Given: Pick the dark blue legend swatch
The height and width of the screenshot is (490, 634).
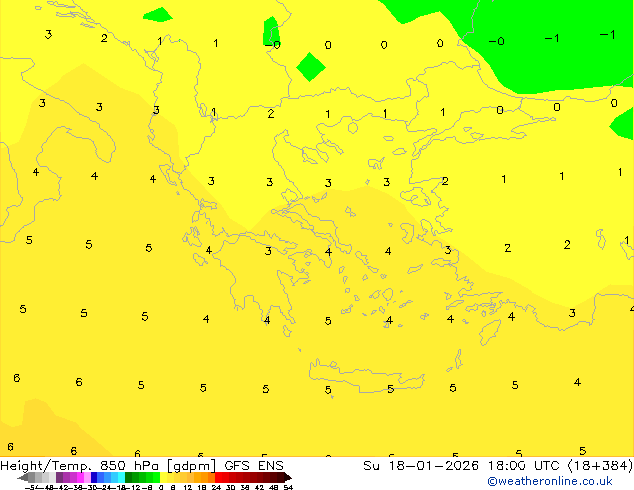Looking at the screenshot, I should pos(94,477).
